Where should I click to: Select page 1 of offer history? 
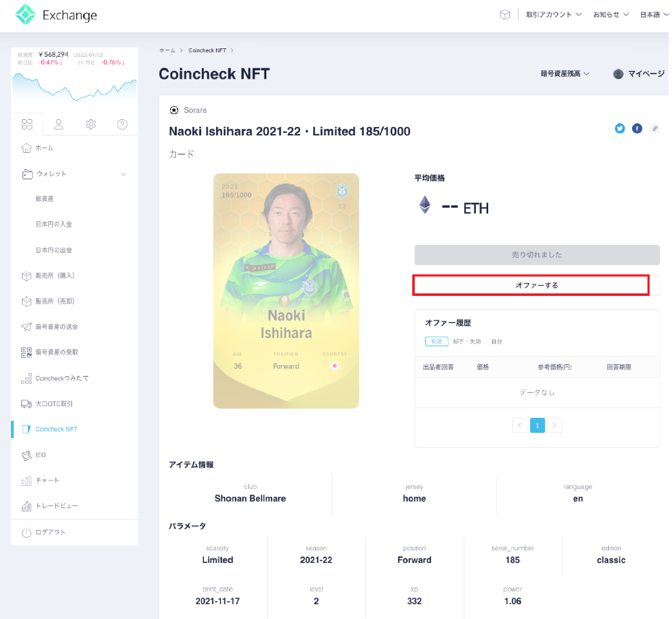click(537, 426)
